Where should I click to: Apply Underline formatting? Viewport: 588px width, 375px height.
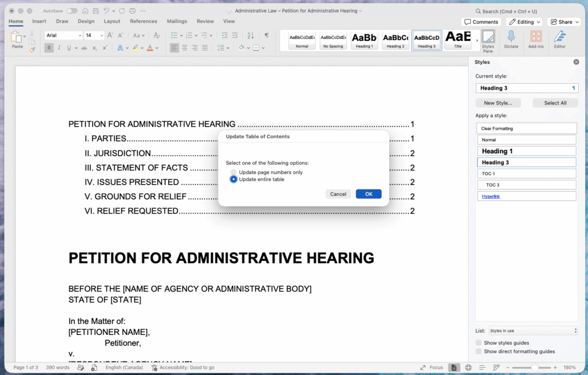(x=69, y=48)
